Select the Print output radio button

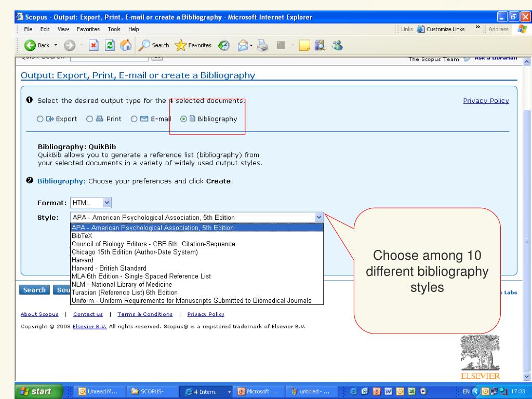pos(89,119)
